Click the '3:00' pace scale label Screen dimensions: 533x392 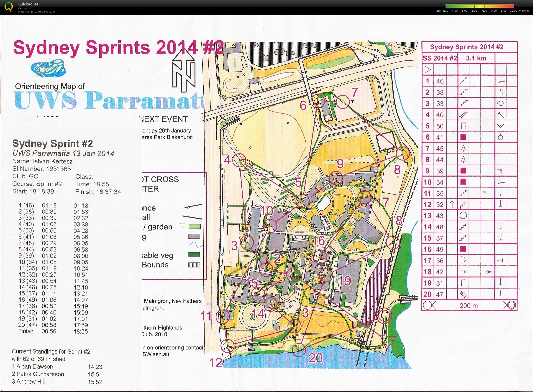pos(445,11)
